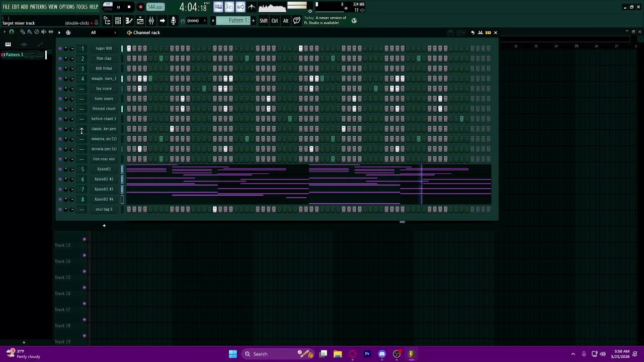644x362 pixels.
Task: Open Premiere Pro from taskbar
Action: point(367,354)
